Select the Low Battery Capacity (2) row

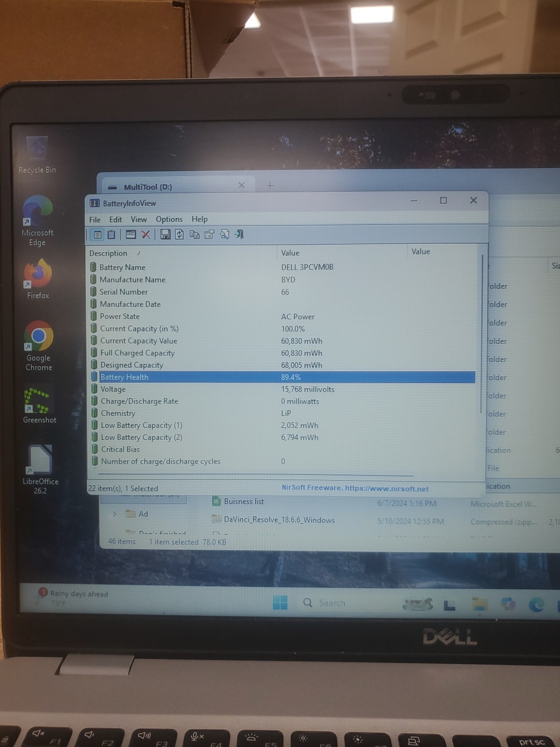283,437
